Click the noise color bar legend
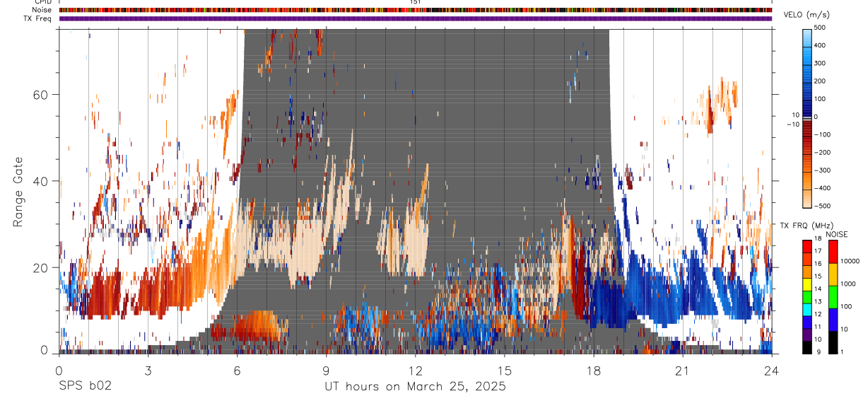This screenshot has width=868, height=401. click(x=832, y=297)
